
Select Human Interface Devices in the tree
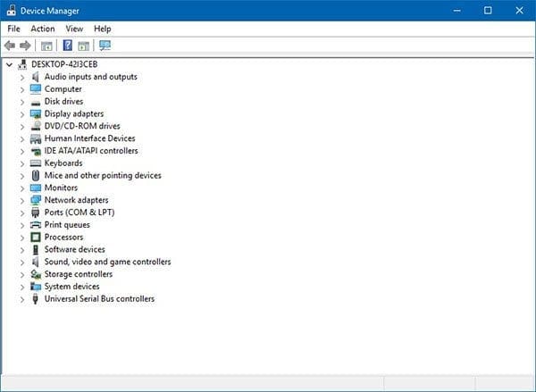tap(89, 138)
